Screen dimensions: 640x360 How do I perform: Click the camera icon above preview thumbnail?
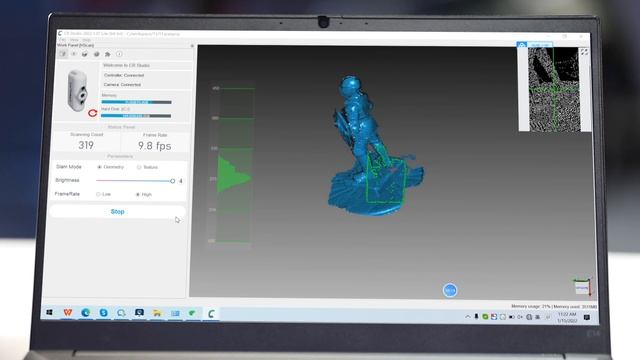tap(522, 44)
